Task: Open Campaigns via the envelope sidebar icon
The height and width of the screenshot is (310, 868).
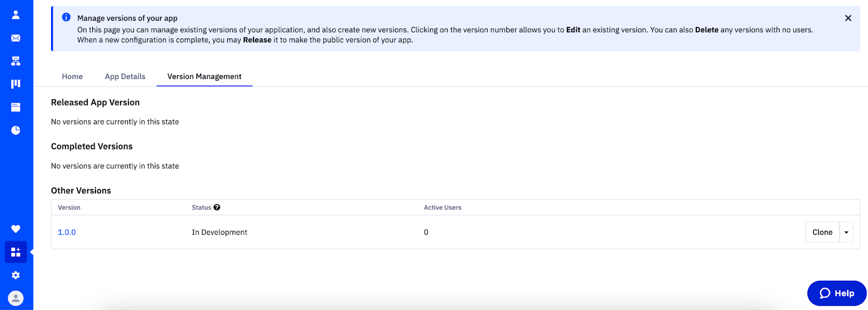Action: coord(16,38)
